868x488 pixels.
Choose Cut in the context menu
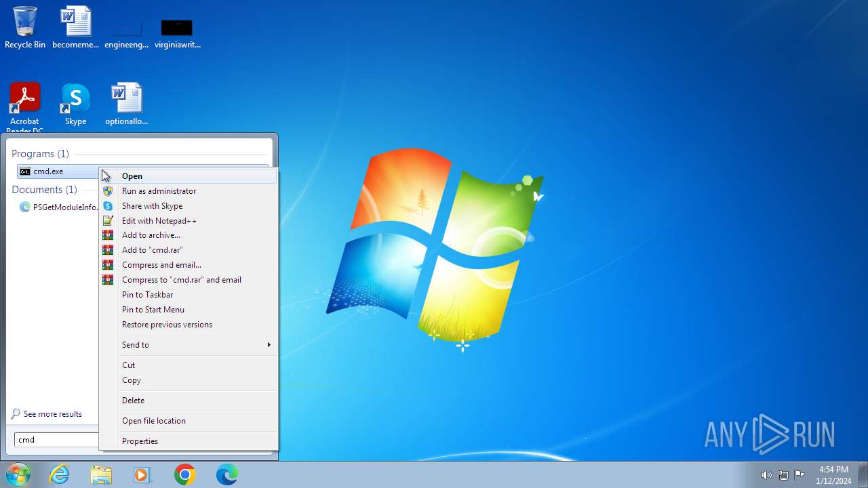pos(189,365)
